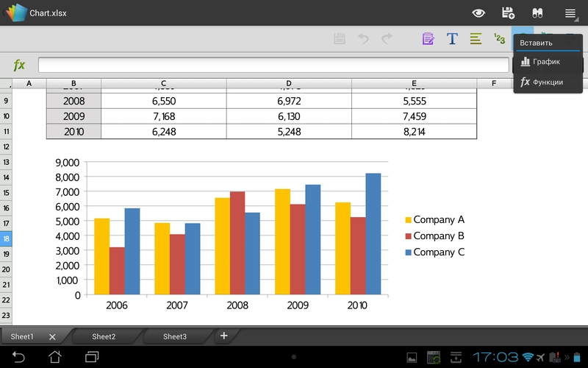The width and height of the screenshot is (588, 368).
Task: Click cell with value 6,130
Action: [x=289, y=116]
